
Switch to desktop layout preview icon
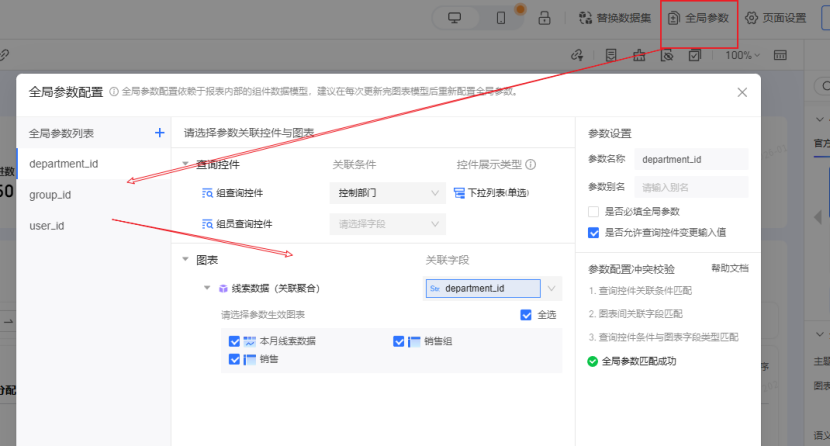pos(455,18)
